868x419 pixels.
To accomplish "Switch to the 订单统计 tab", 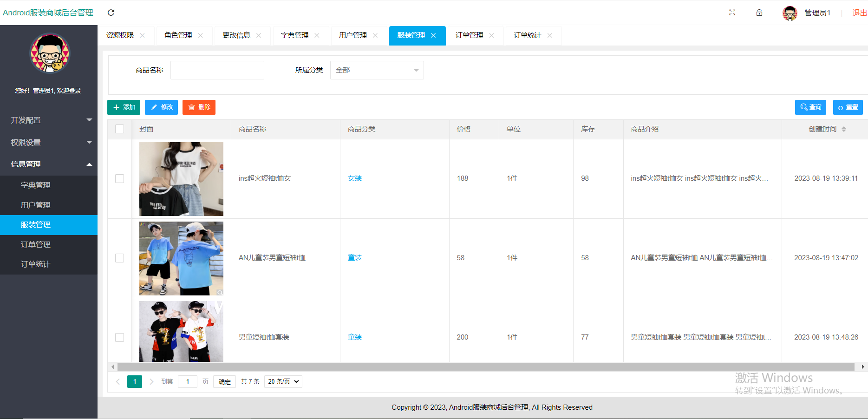I will 527,35.
